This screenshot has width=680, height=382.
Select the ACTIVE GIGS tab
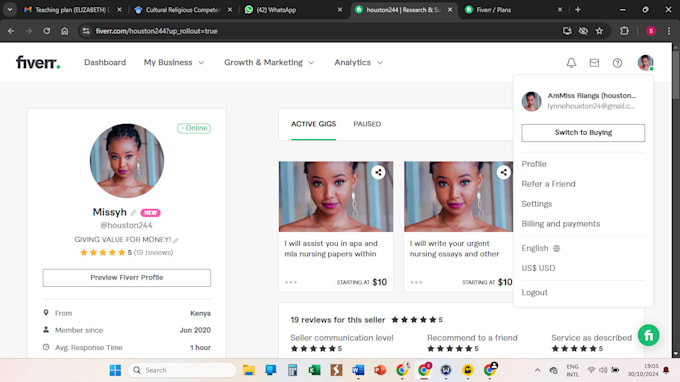314,124
